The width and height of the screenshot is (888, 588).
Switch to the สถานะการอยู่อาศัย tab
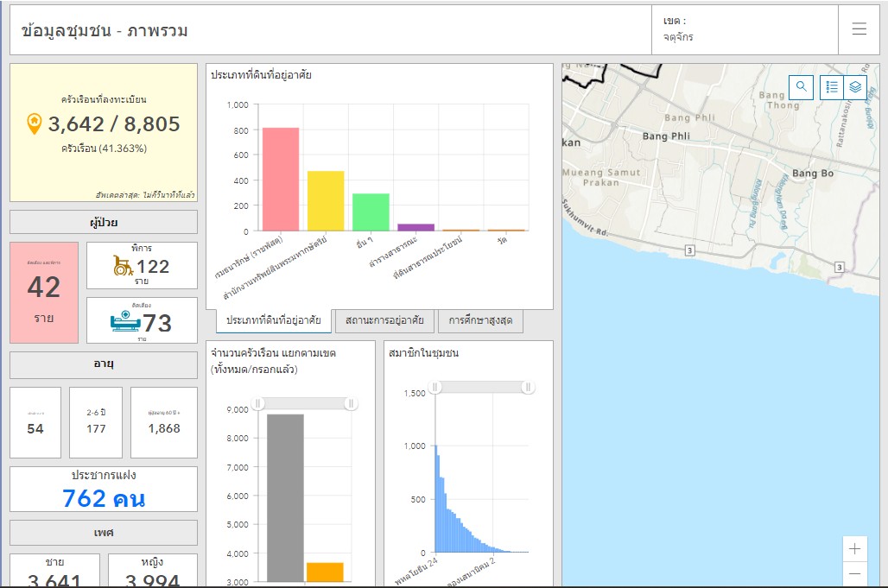tap(384, 320)
